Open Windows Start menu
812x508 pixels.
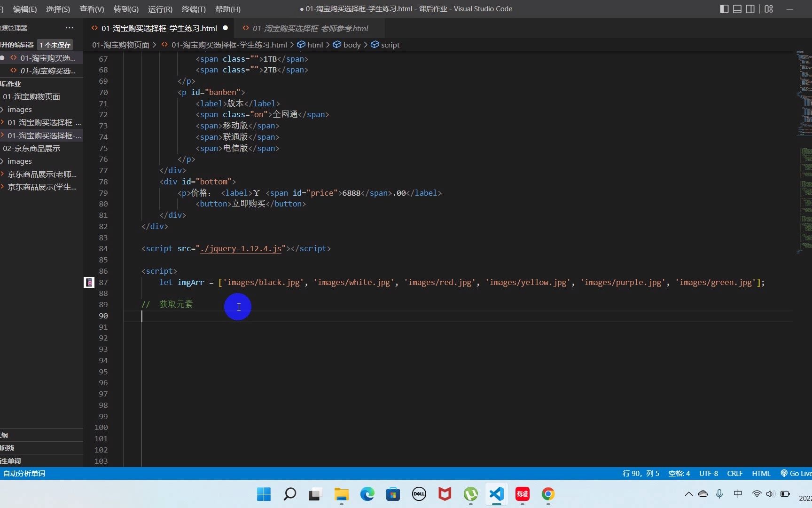click(264, 494)
